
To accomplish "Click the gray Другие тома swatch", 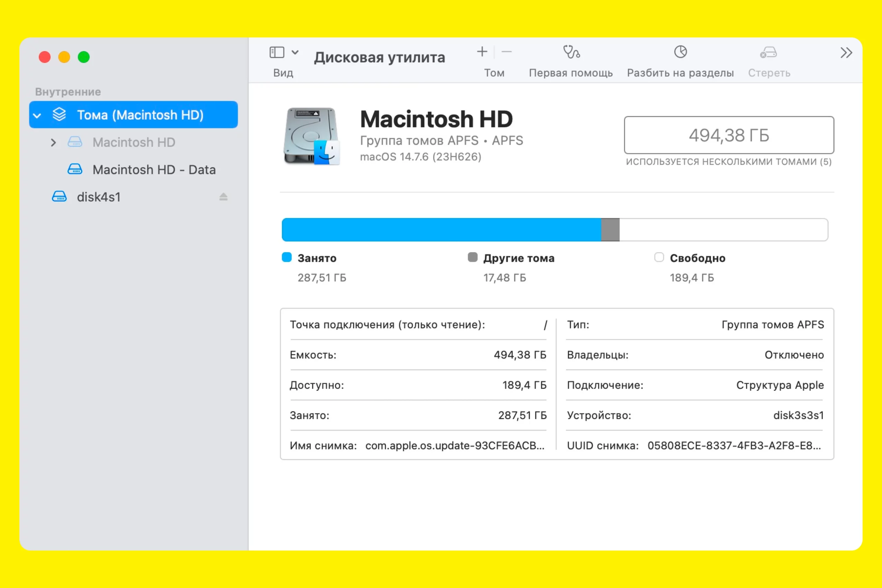I will pos(472,257).
